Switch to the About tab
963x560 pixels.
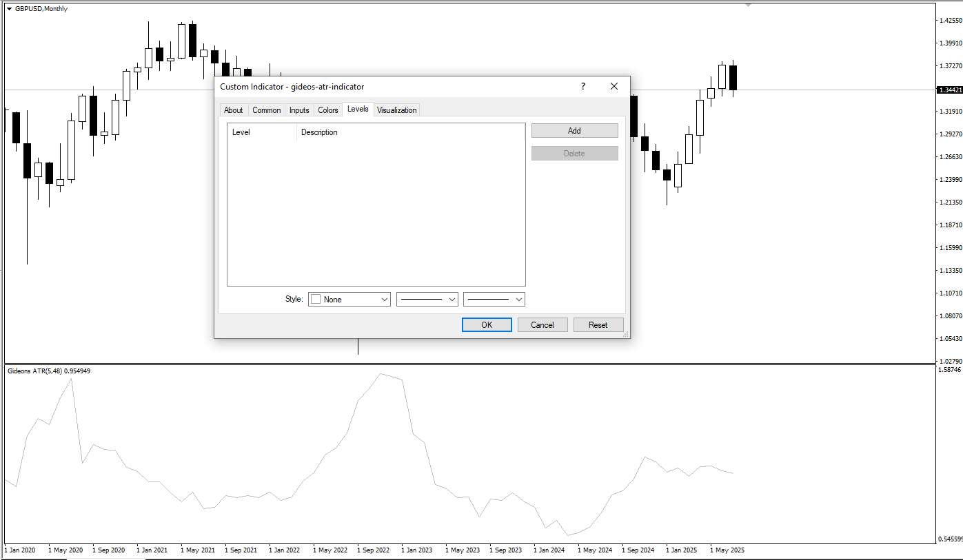[x=234, y=110]
